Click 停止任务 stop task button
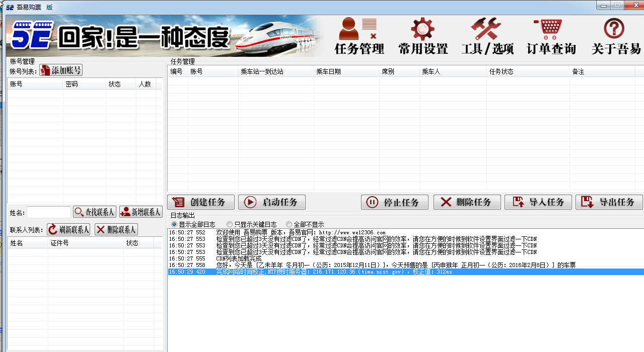The width and height of the screenshot is (644, 352). click(x=395, y=202)
